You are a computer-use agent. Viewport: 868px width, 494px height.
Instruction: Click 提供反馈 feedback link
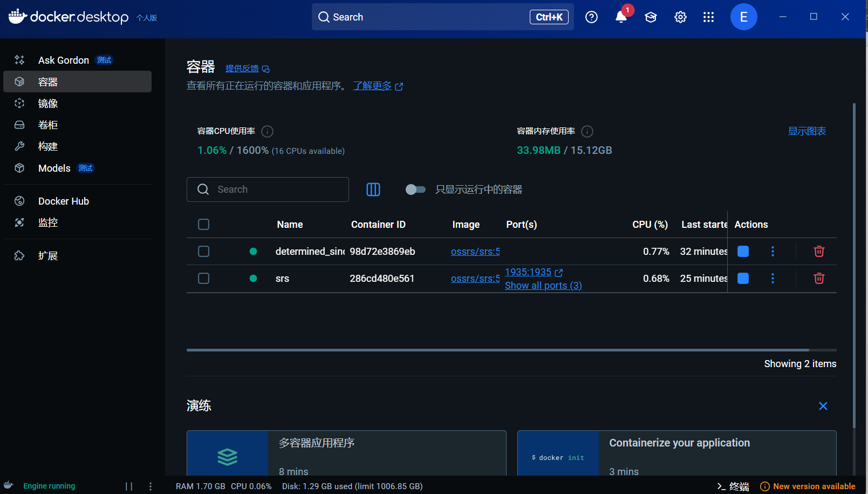pyautogui.click(x=247, y=69)
